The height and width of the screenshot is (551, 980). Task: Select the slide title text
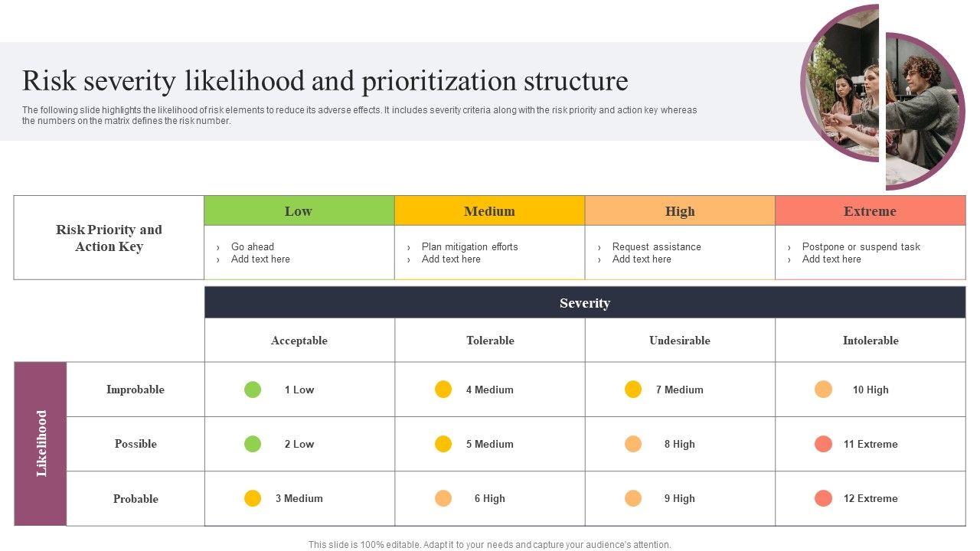pyautogui.click(x=325, y=81)
